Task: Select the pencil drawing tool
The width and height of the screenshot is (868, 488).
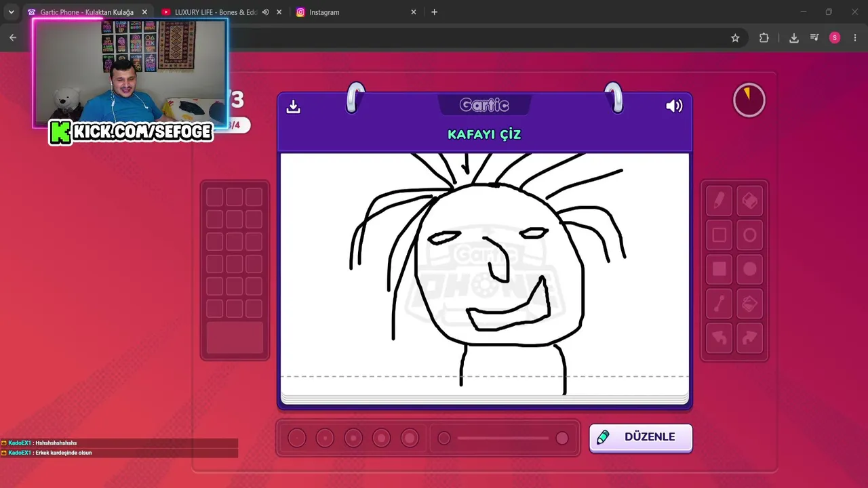Action: tap(719, 201)
